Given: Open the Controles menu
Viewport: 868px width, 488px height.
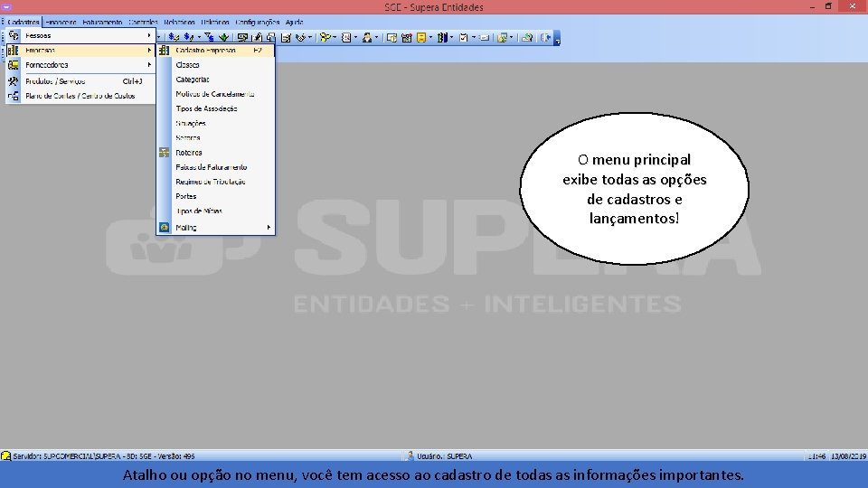Looking at the screenshot, I should (x=143, y=22).
